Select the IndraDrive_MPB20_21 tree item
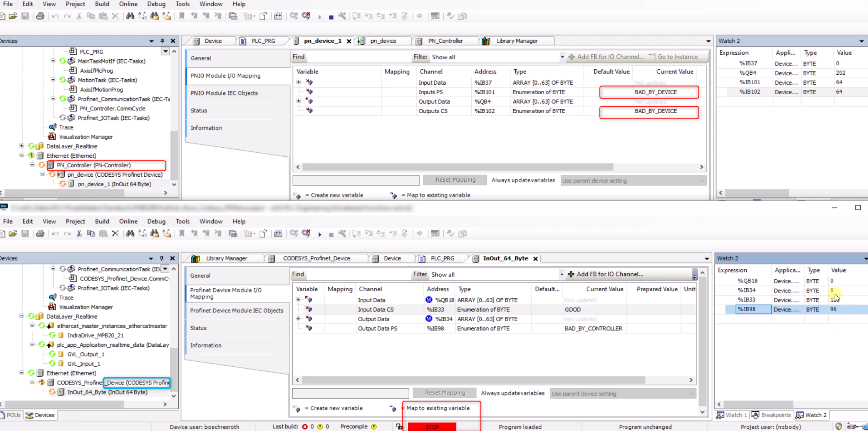The image size is (868, 431). click(95, 335)
